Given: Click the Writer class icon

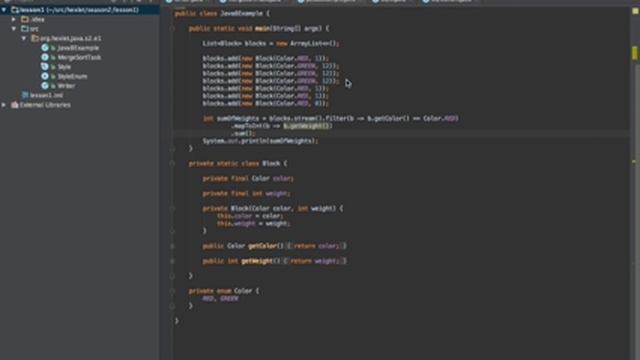Looking at the screenshot, I should click(x=45, y=86).
